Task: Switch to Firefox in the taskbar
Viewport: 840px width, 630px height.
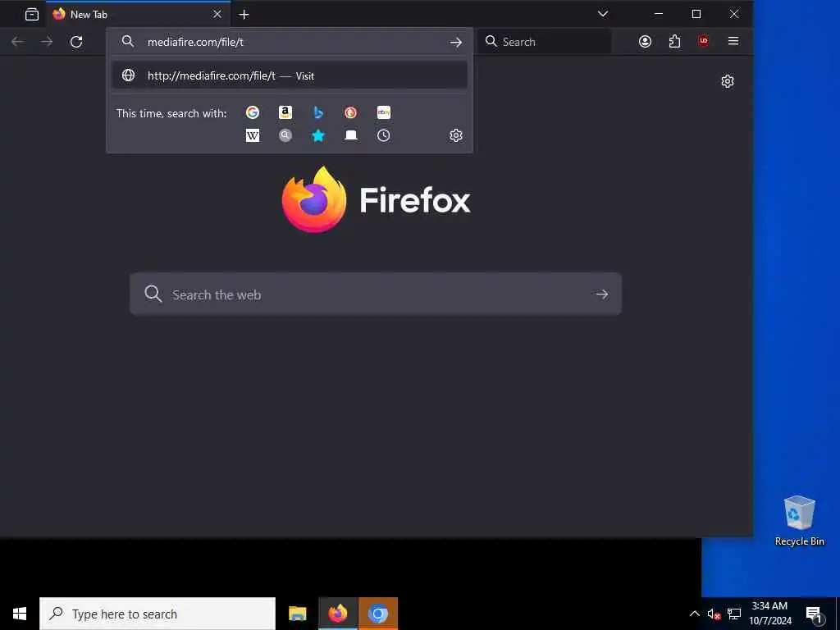Action: click(338, 614)
